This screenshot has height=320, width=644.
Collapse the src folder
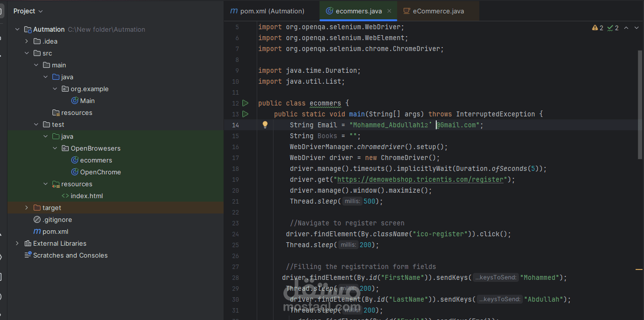coord(27,53)
